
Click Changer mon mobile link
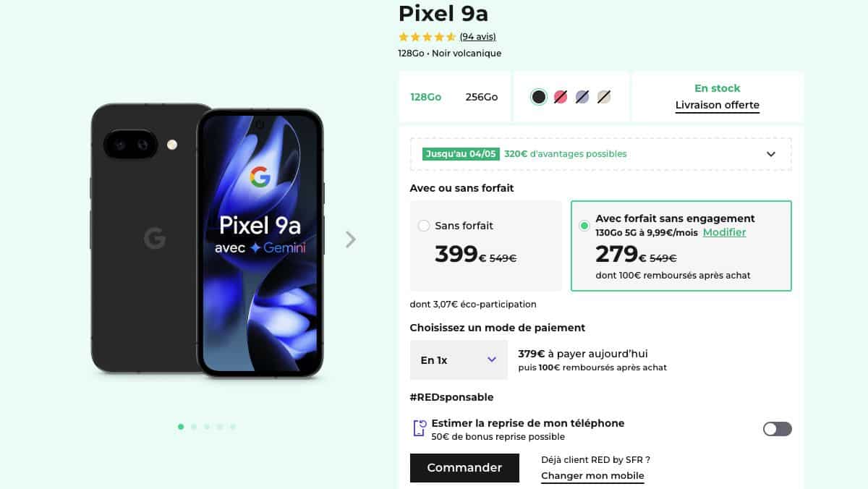[x=592, y=476]
